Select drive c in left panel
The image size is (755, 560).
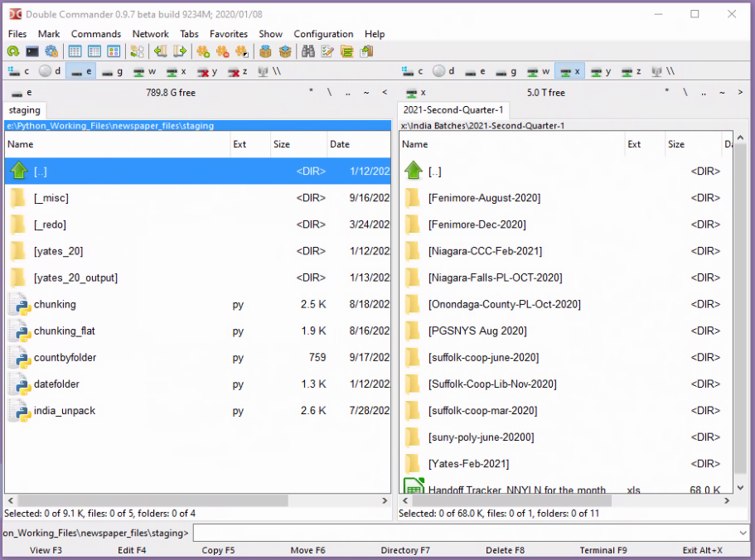tap(19, 72)
